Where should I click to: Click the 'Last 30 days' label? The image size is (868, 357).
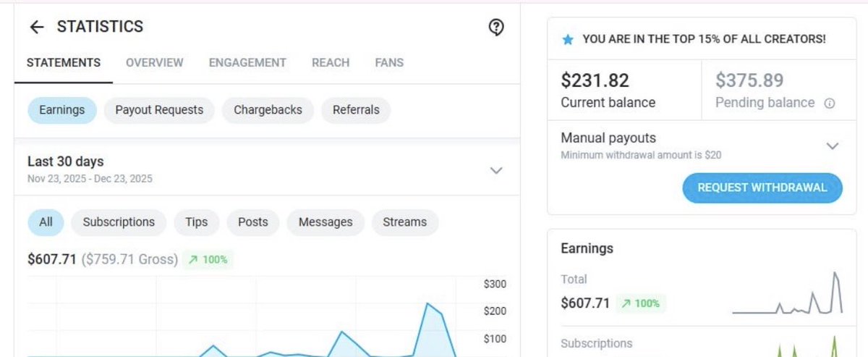[x=66, y=161]
